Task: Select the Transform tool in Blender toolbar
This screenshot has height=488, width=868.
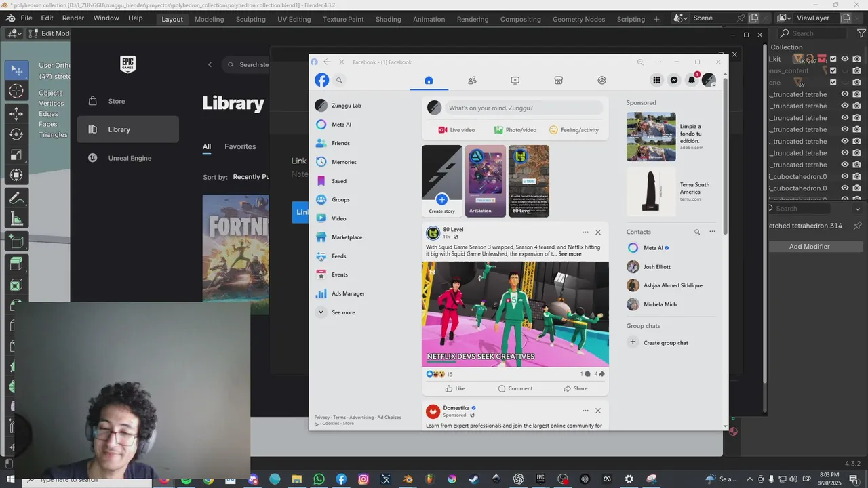Action: click(x=16, y=176)
